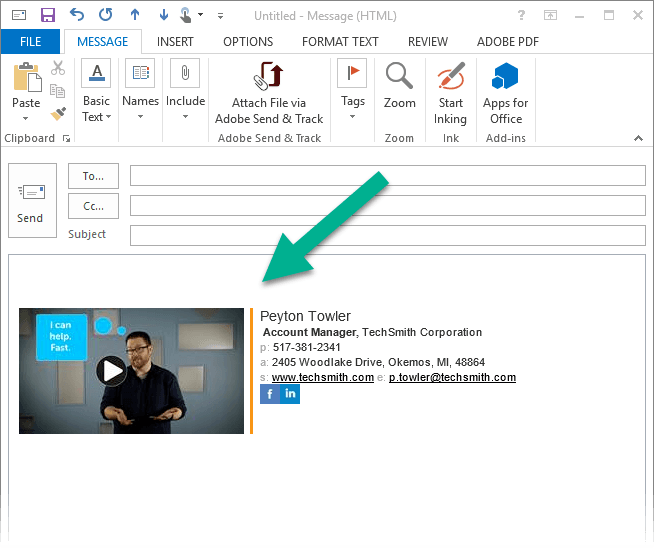
Task: Open the Customize Quick Access Toolbar dropdown
Action: (x=220, y=16)
